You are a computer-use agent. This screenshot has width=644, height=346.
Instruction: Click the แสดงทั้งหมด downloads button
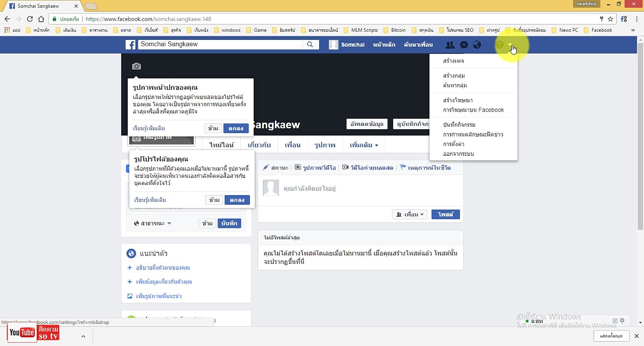pos(611,336)
